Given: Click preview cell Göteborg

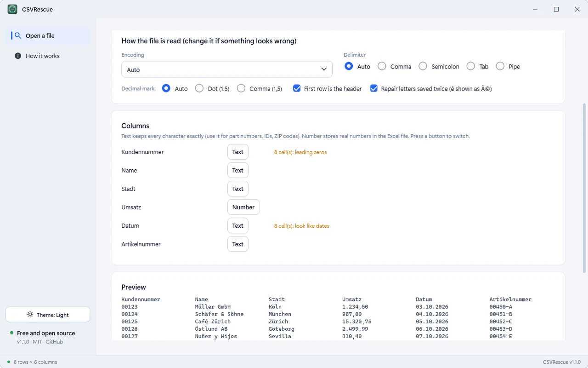Looking at the screenshot, I should coord(282,329).
